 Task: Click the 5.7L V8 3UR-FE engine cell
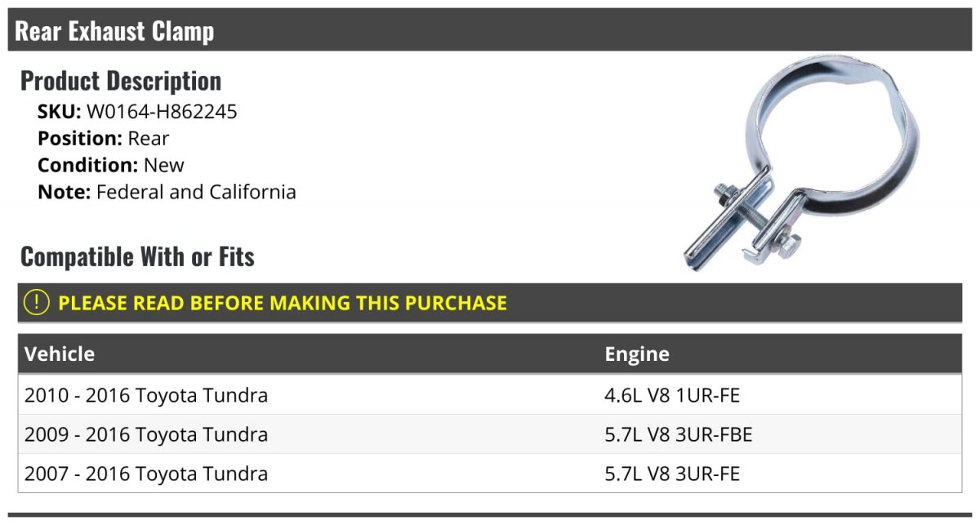click(672, 474)
